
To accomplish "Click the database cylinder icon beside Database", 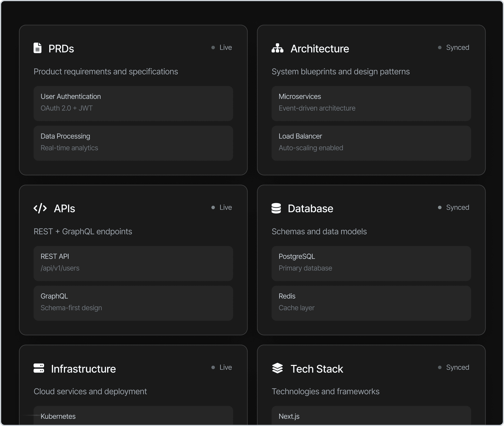I will [276, 208].
